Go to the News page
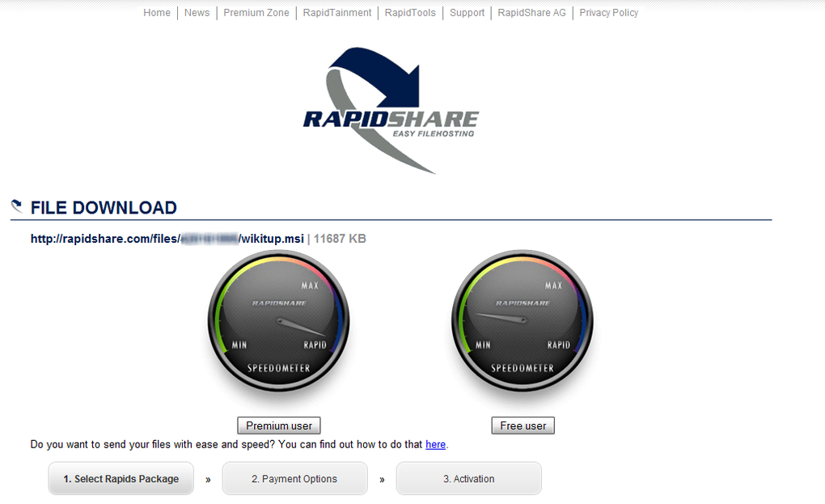The width and height of the screenshot is (825, 504). pos(197,13)
